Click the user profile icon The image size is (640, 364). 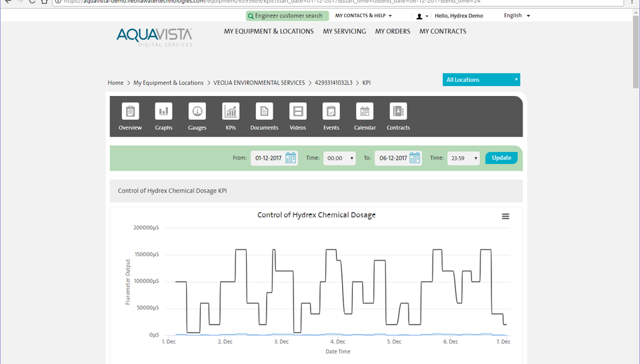419,16
